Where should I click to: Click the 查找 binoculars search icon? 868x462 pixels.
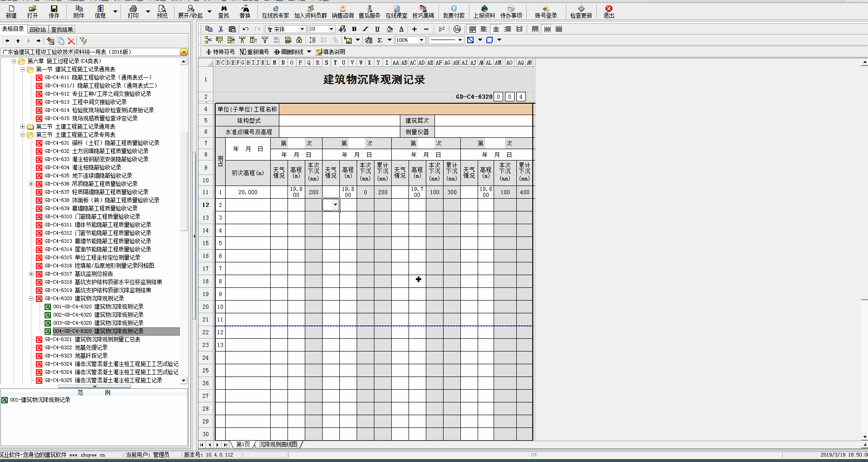[223, 11]
